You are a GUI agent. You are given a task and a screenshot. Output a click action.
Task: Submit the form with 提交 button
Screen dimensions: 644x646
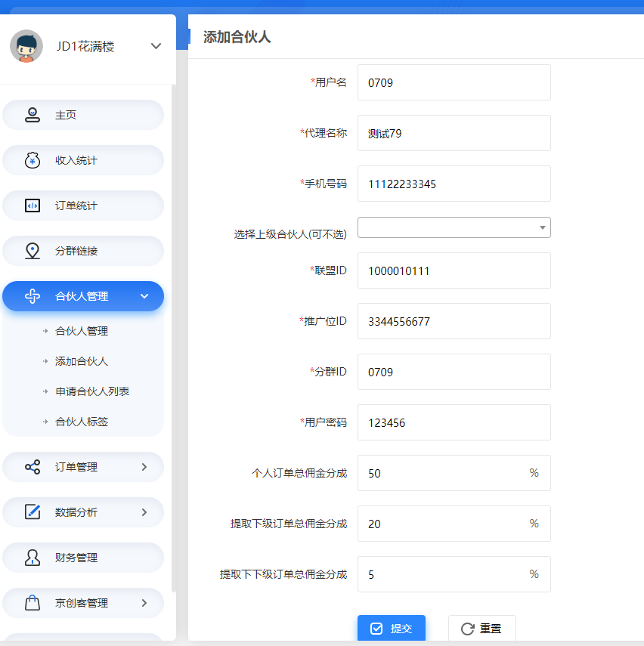pos(392,628)
